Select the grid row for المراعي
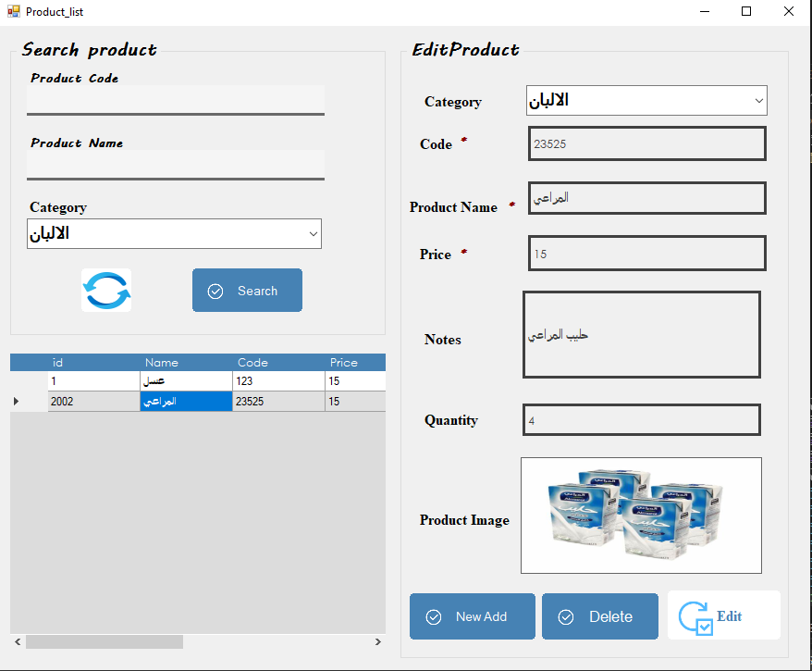This screenshot has width=812, height=671. 185,401
